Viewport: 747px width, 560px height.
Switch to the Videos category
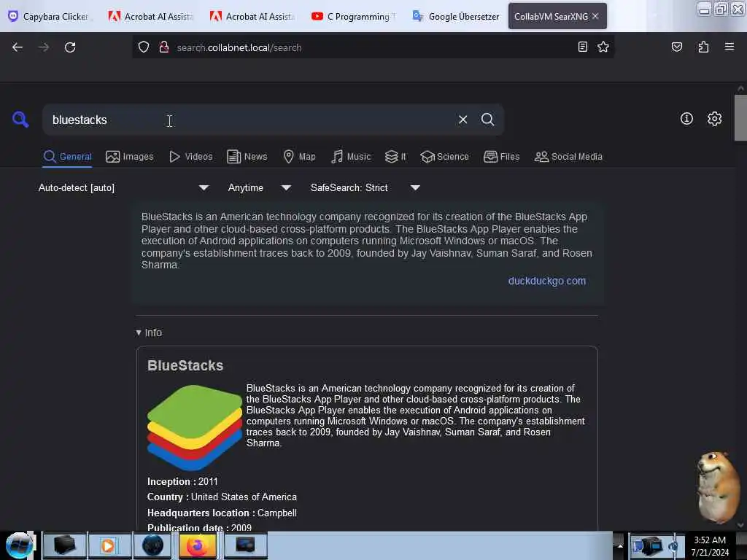[190, 157]
